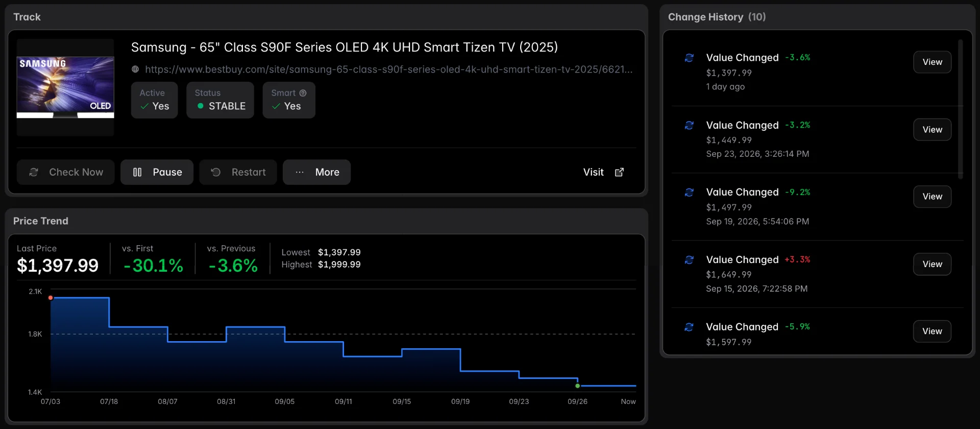980x429 pixels.
Task: View the $1,397.99 change entry
Action: [932, 62]
